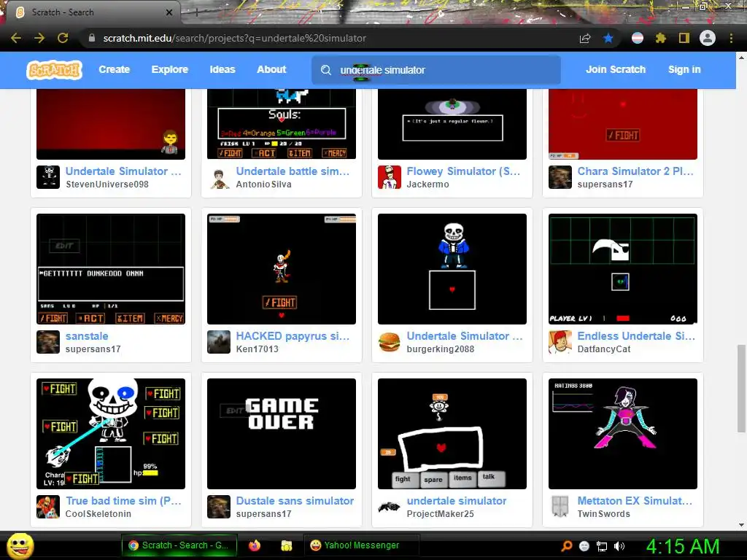Click Scratch - Search taskbar button

(179, 545)
